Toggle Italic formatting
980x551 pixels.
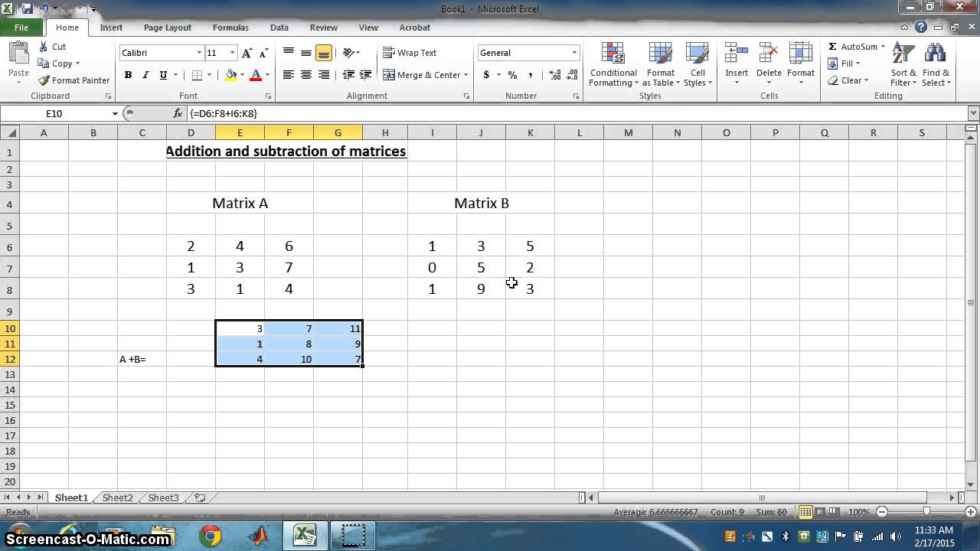(145, 75)
